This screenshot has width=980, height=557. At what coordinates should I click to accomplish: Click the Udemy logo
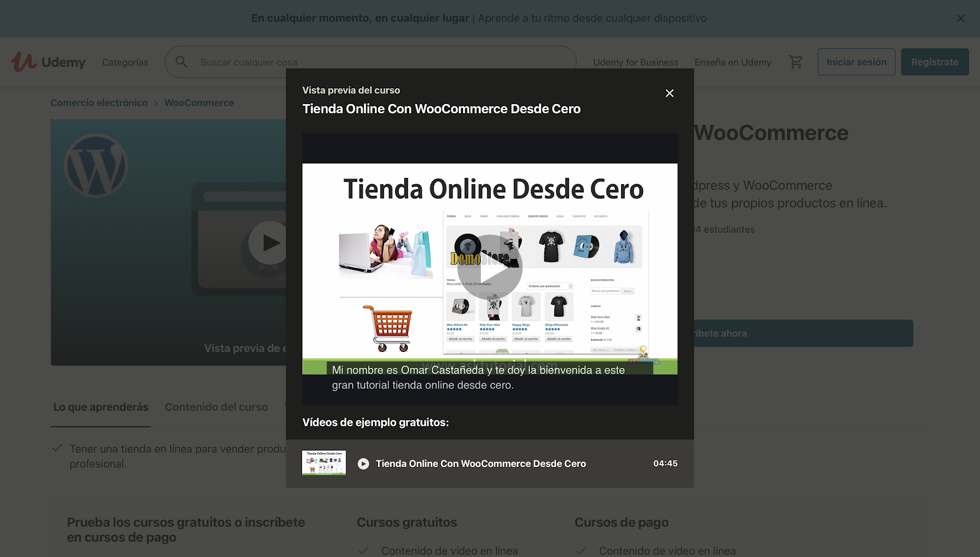pos(48,62)
